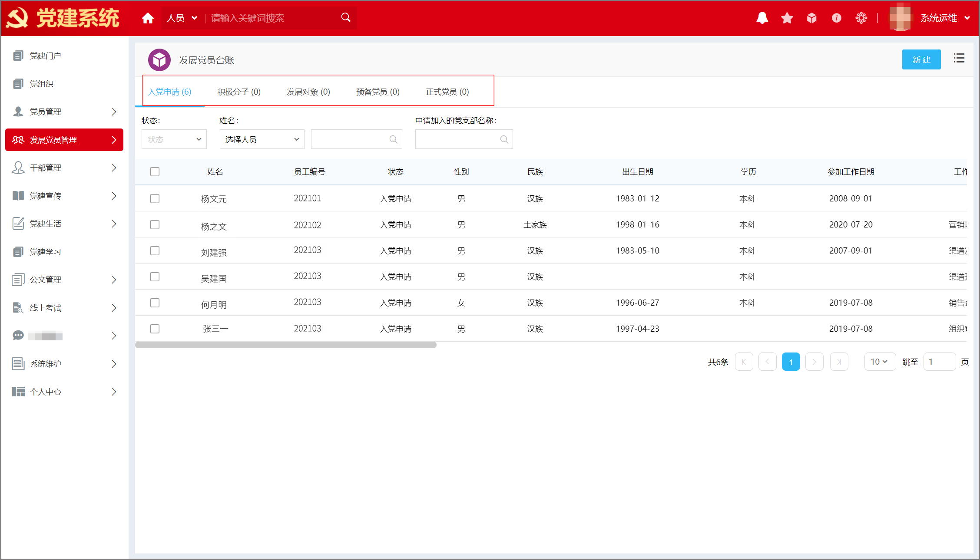The image size is (980, 560).
Task: Click the 党建学习 sidebar icon
Action: coord(18,252)
